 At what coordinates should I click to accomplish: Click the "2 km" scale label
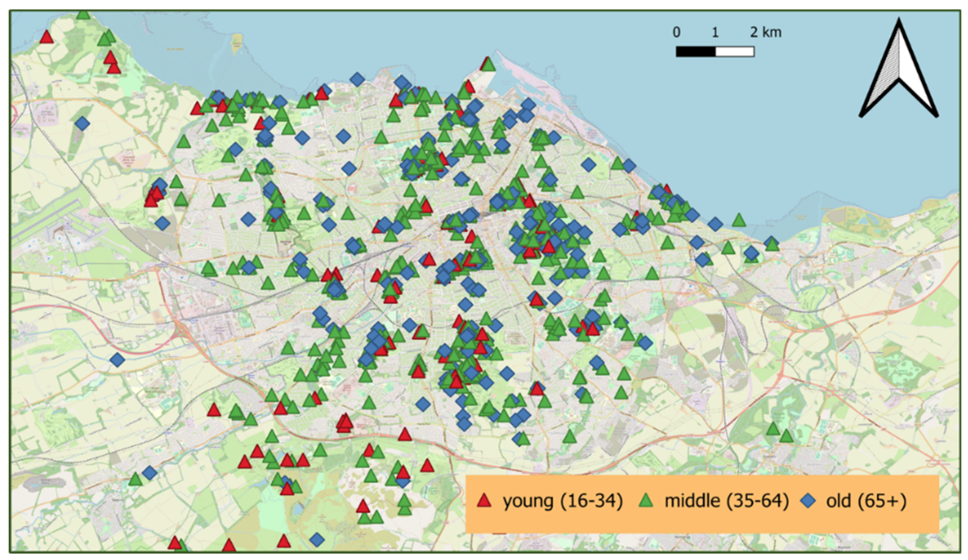coord(766,33)
